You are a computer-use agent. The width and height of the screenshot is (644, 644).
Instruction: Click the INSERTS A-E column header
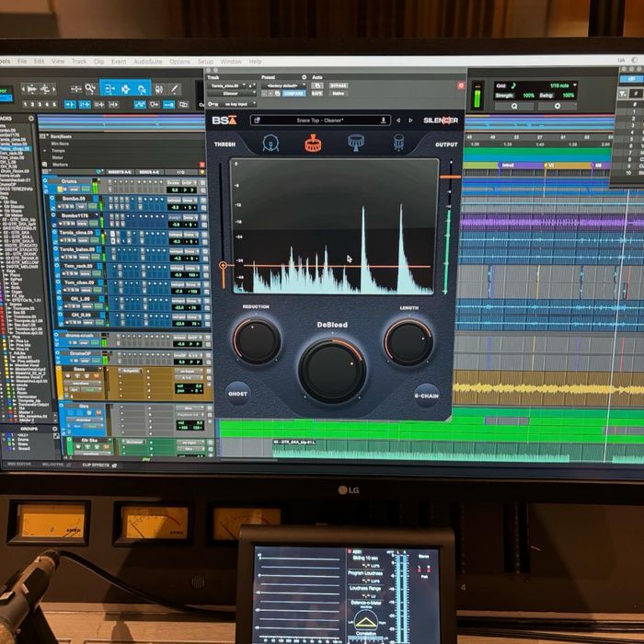click(120, 172)
